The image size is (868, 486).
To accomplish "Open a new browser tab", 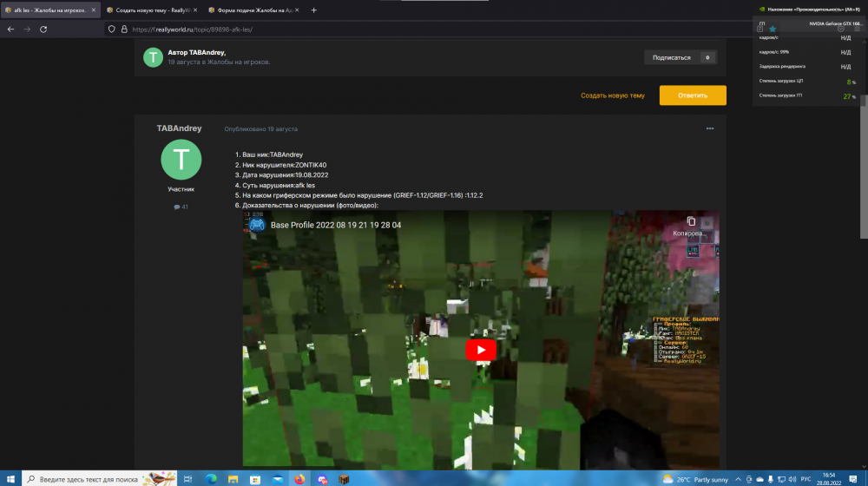I will click(314, 10).
